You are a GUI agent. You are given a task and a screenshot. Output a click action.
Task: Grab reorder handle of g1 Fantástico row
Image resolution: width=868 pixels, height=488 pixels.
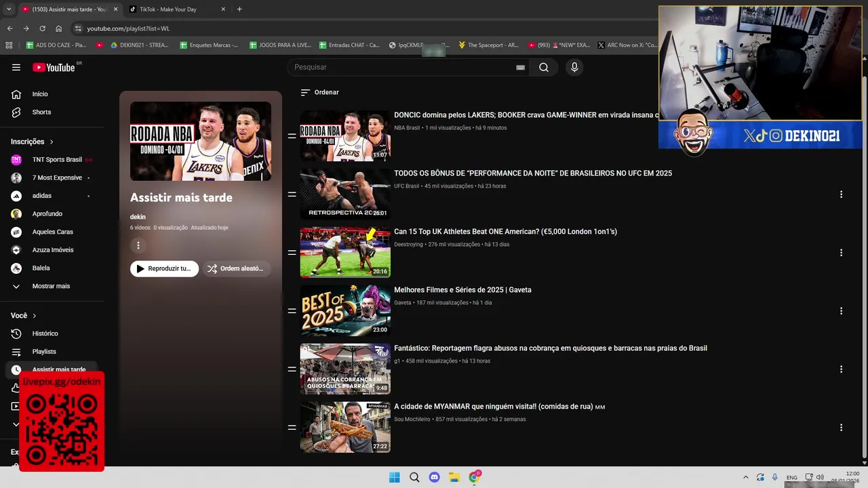pos(292,369)
